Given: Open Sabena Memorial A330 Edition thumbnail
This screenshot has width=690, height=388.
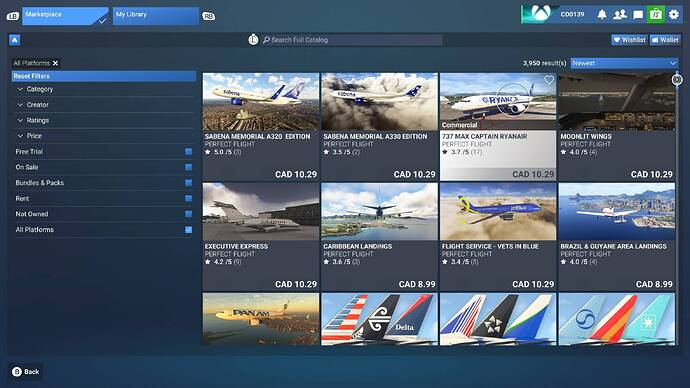Looking at the screenshot, I should [x=379, y=102].
